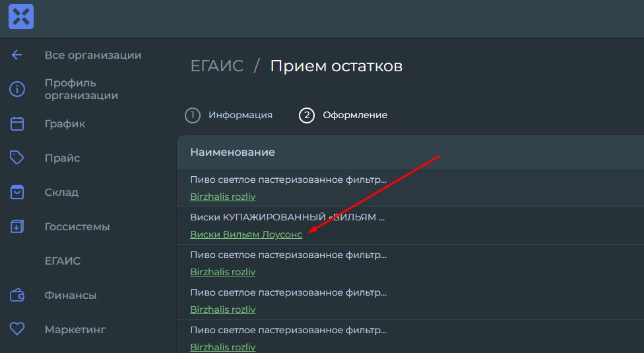Viewport: 644px width, 353px height.
Task: Switch to step 2 Оформление
Action: click(343, 115)
